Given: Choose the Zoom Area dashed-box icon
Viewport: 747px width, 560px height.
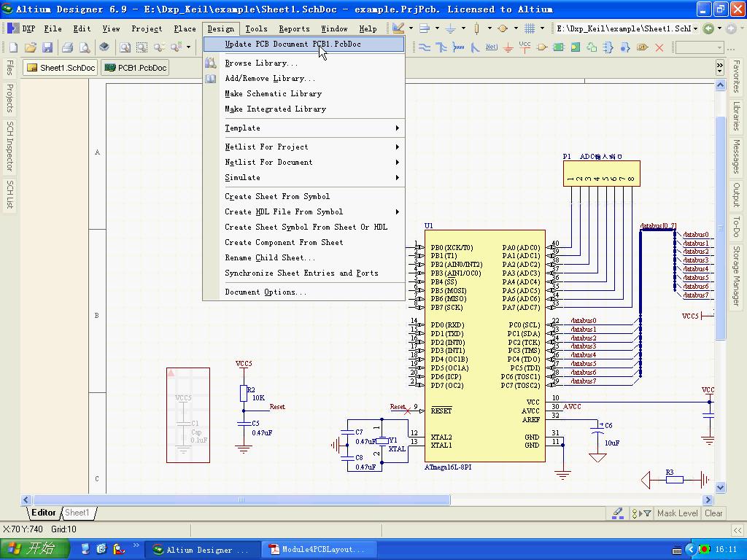Looking at the screenshot, I should tap(142, 47).
